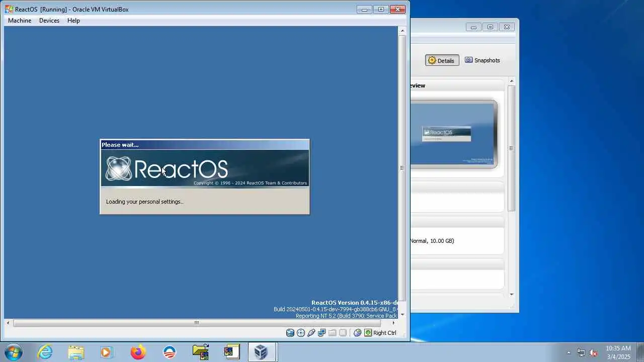
Task: Click the Manager details scroll down arrow
Action: point(512,295)
